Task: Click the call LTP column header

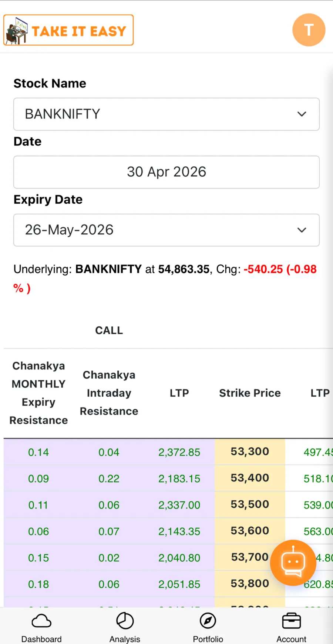Action: [x=179, y=393]
